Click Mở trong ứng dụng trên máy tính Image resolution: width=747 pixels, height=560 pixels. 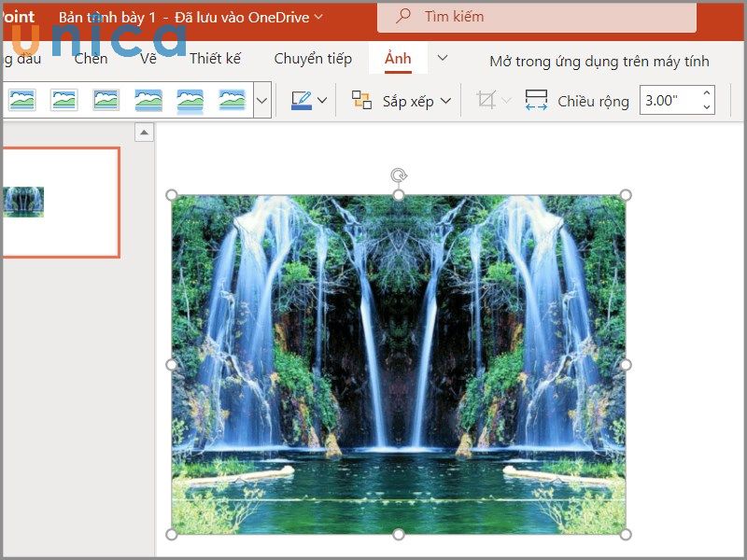pos(599,61)
